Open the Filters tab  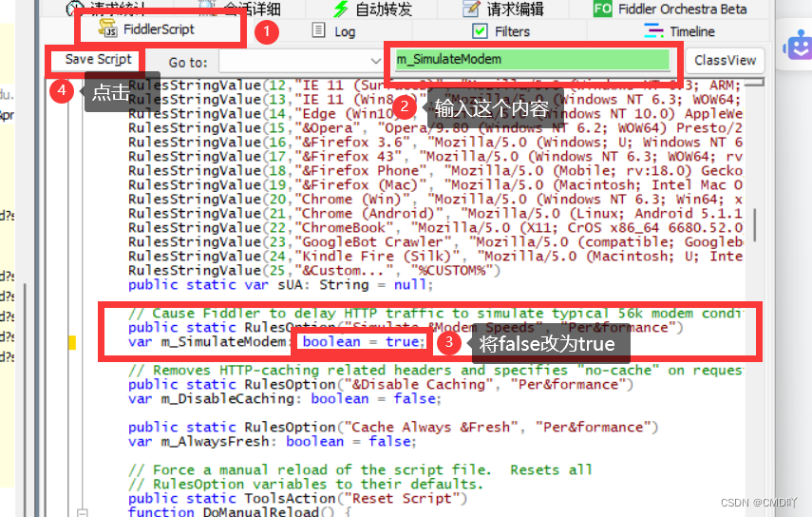click(501, 31)
